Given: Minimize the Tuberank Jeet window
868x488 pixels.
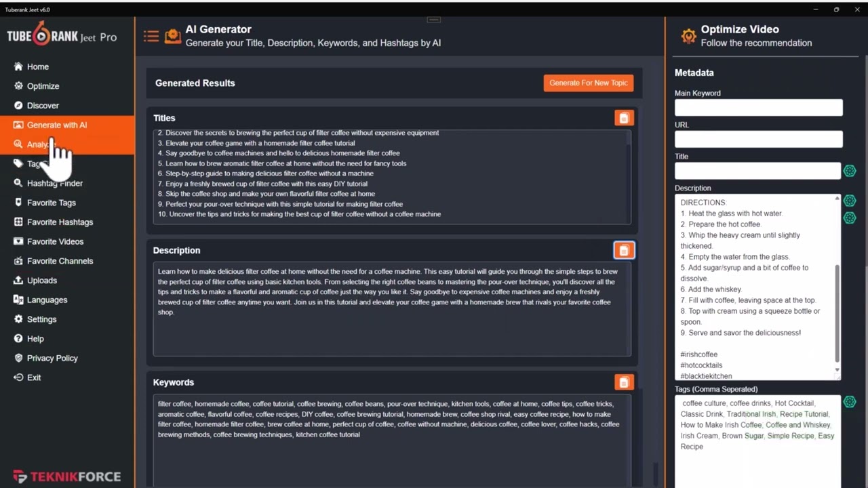Looking at the screenshot, I should coord(815,9).
